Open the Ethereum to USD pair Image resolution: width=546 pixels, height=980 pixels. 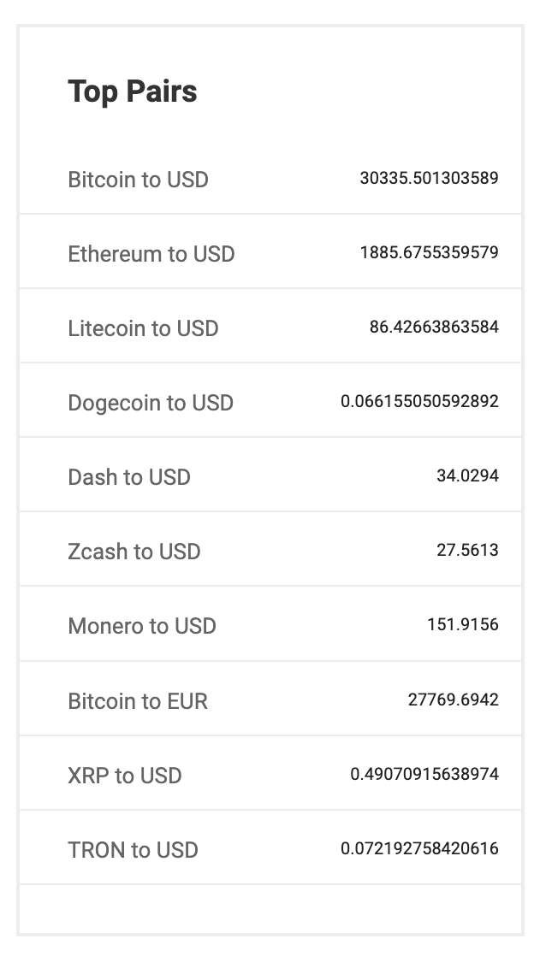[151, 254]
